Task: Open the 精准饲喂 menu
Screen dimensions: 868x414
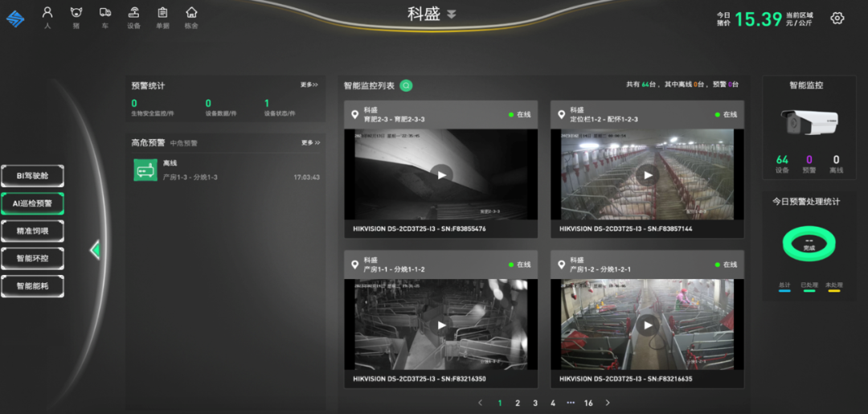Action: 32,231
